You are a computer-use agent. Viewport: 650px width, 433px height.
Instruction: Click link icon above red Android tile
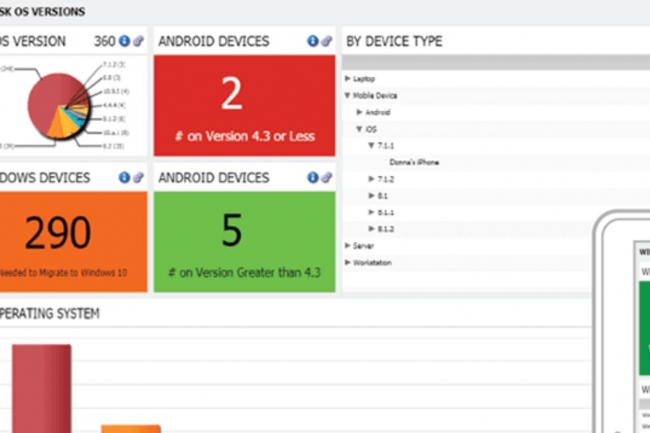pyautogui.click(x=327, y=41)
